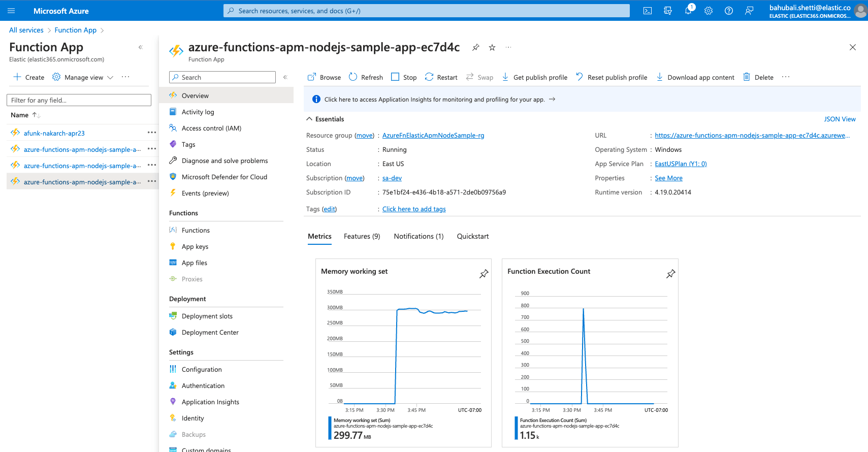Collapse the Essentials section
The height and width of the screenshot is (452, 868).
[x=309, y=119]
